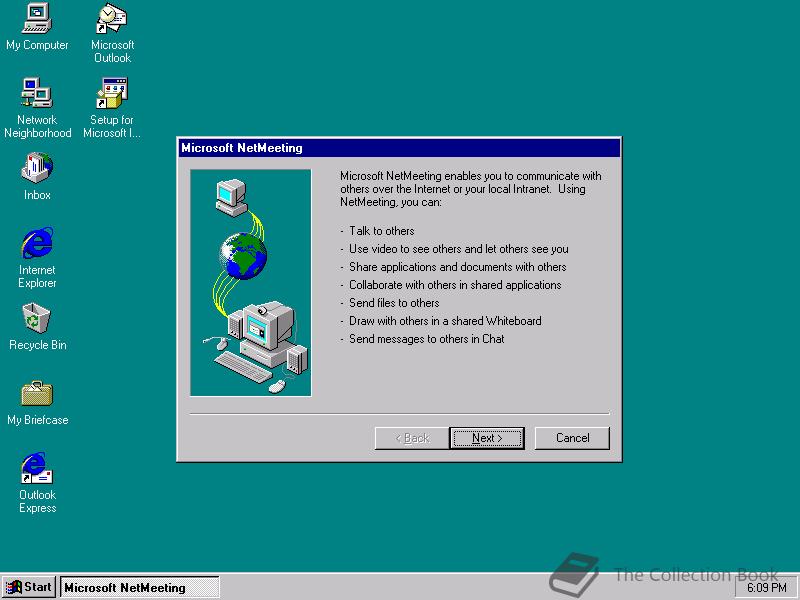
Task: Open the Start menu
Action: coord(29,587)
